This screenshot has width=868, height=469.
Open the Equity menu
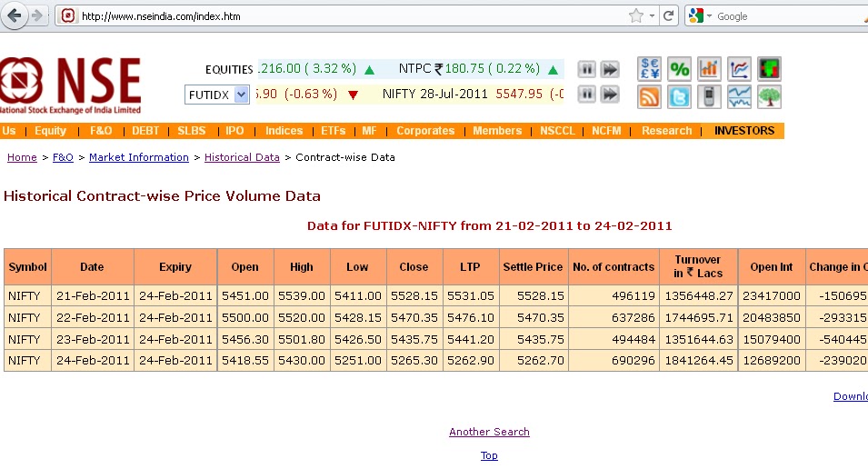point(50,131)
